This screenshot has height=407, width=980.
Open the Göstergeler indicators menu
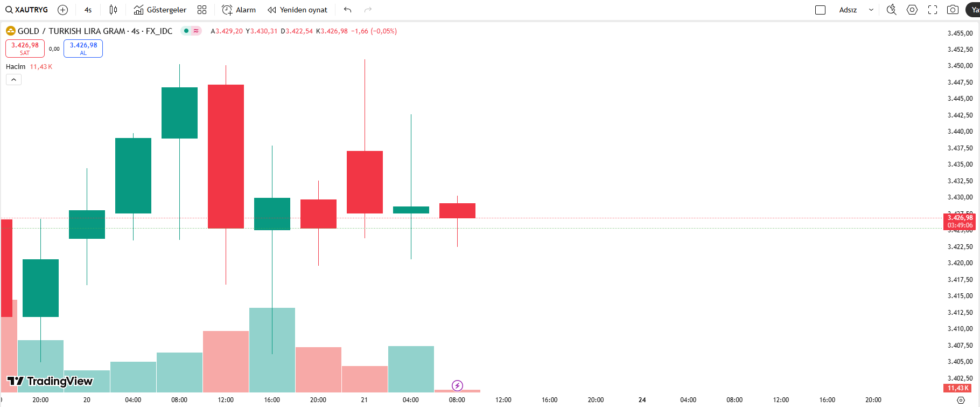(x=160, y=10)
